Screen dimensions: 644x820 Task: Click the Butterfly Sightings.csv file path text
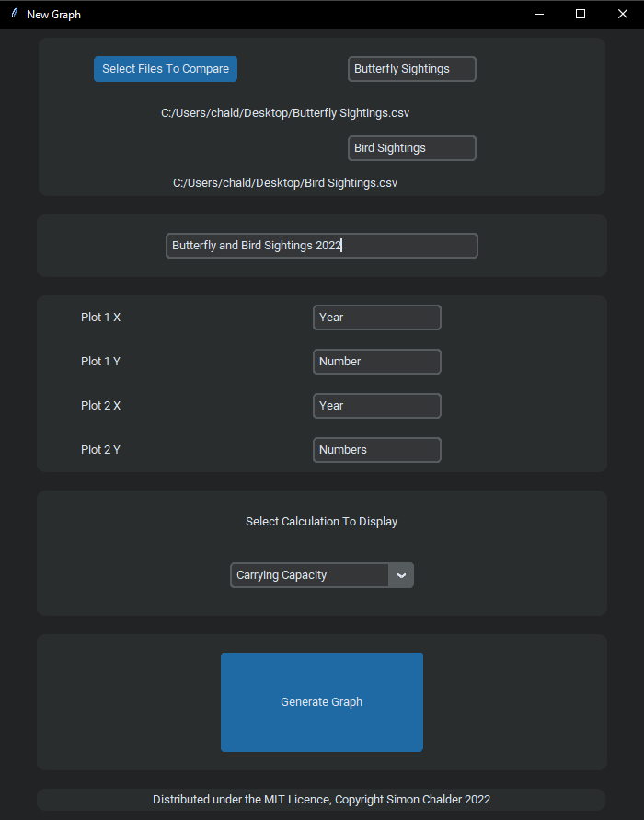tap(285, 112)
